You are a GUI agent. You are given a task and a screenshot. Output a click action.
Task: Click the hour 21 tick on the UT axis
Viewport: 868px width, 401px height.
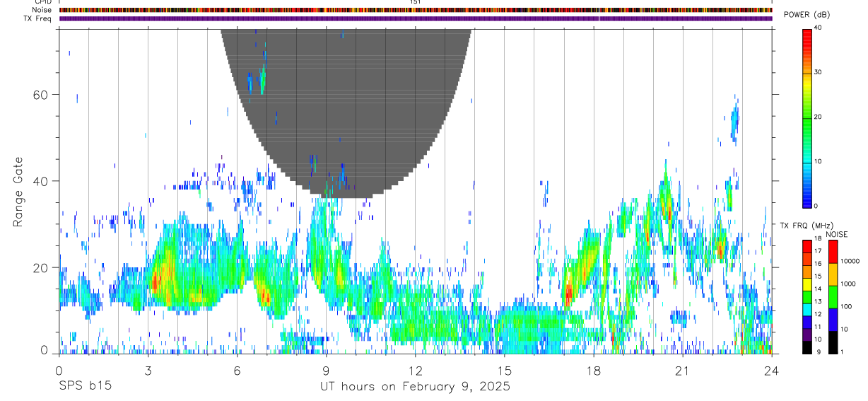[682, 370]
